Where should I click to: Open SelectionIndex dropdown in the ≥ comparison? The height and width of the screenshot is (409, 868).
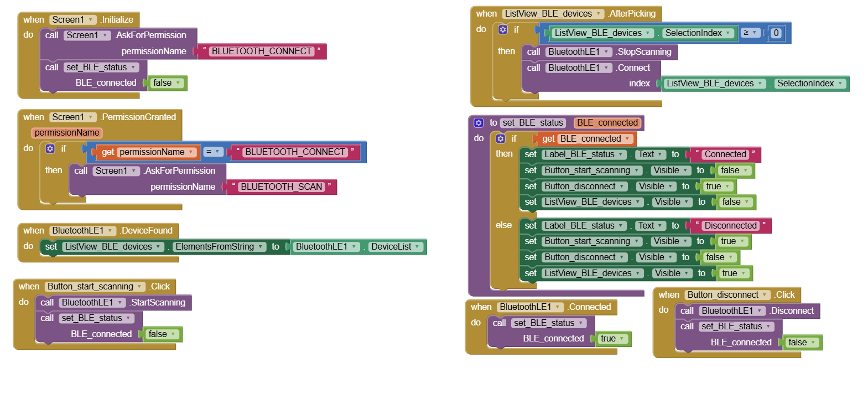coord(699,33)
